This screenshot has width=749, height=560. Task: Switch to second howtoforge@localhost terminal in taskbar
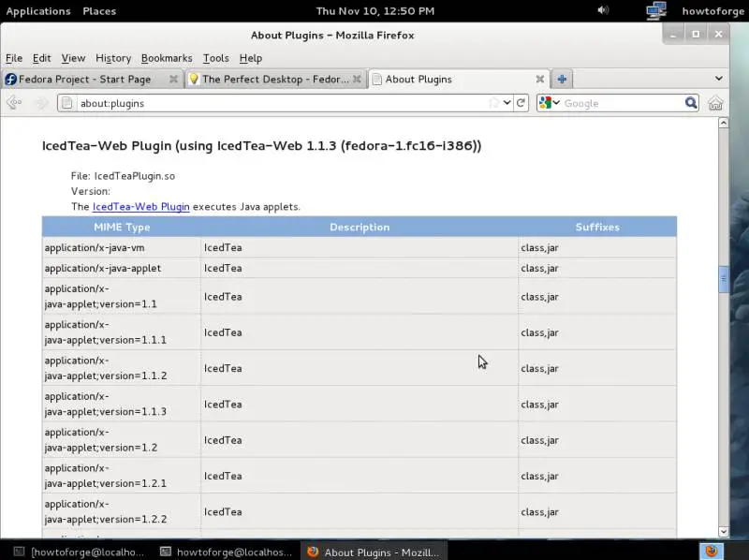226,552
